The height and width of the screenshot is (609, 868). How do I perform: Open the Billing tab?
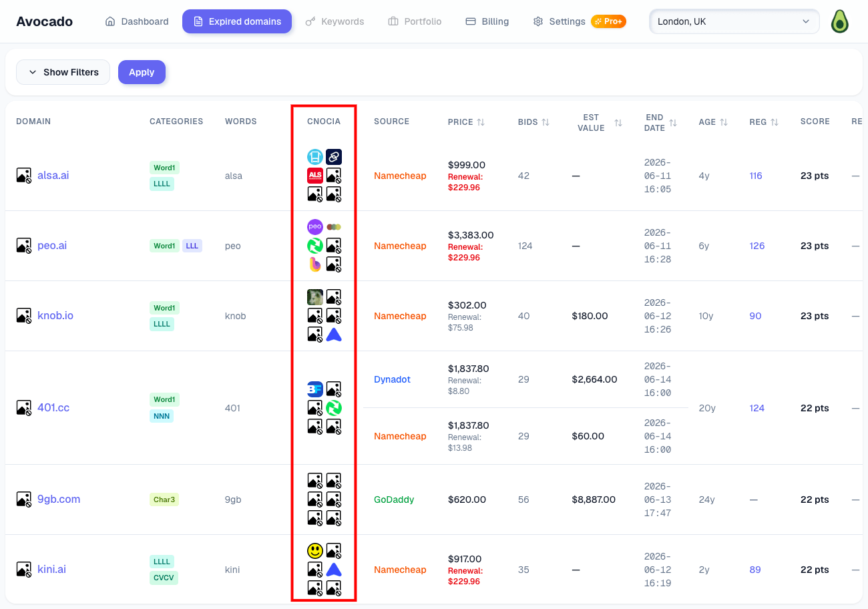(x=487, y=21)
